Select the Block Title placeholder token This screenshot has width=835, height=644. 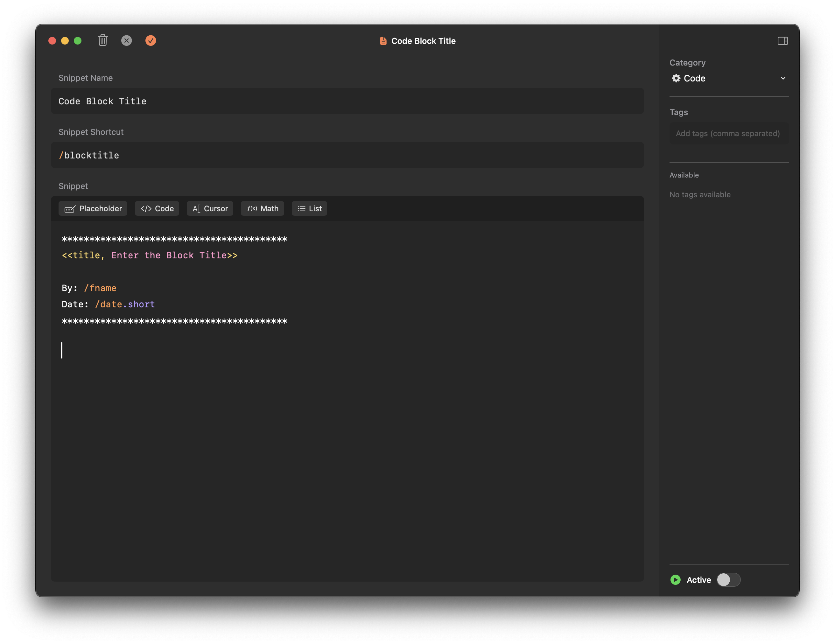point(149,255)
